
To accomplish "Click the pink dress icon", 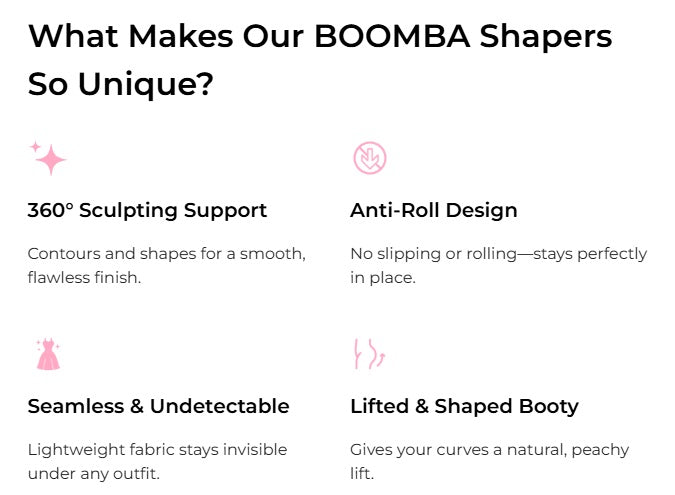I will pyautogui.click(x=47, y=354).
